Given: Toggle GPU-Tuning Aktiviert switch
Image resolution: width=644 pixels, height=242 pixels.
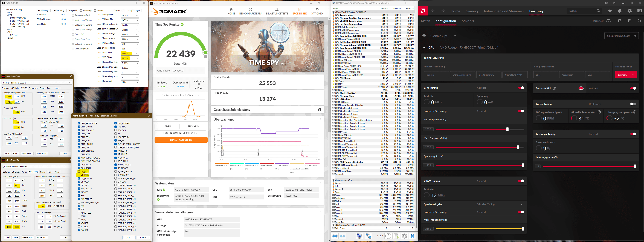Looking at the screenshot, I should tap(521, 88).
